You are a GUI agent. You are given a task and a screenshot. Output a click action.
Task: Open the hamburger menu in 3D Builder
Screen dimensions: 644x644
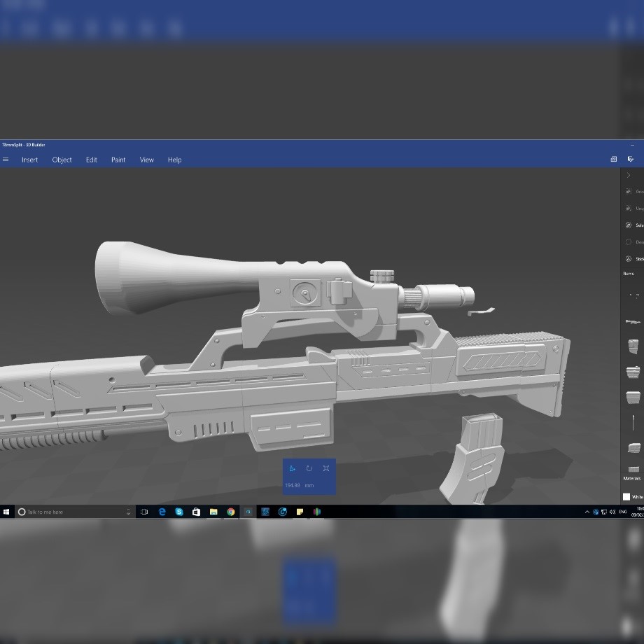[x=6, y=160]
